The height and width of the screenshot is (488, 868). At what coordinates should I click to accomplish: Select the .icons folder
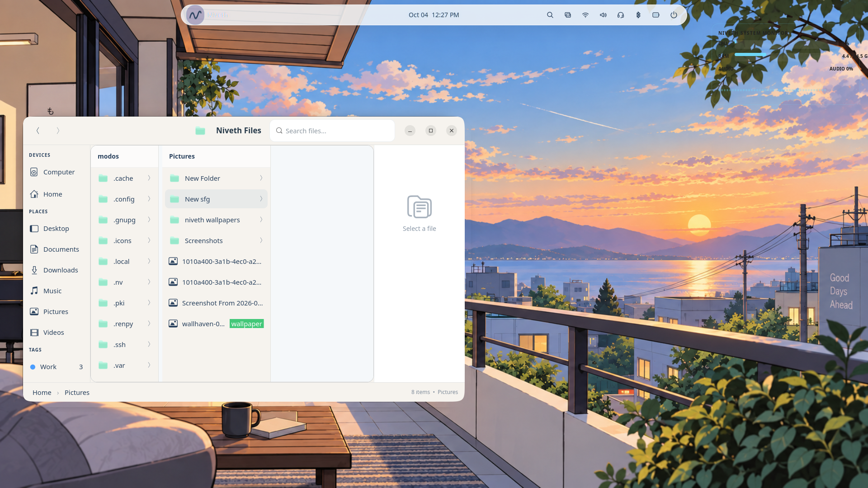pyautogui.click(x=124, y=241)
